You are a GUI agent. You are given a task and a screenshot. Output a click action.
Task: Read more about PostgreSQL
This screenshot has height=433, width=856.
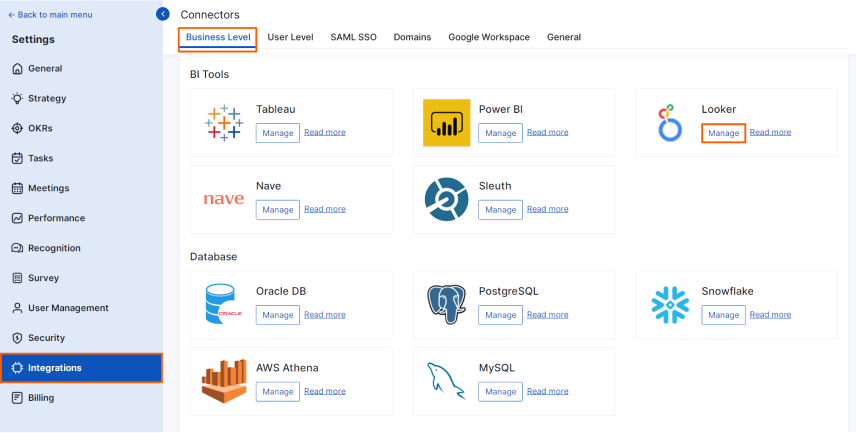tap(548, 315)
